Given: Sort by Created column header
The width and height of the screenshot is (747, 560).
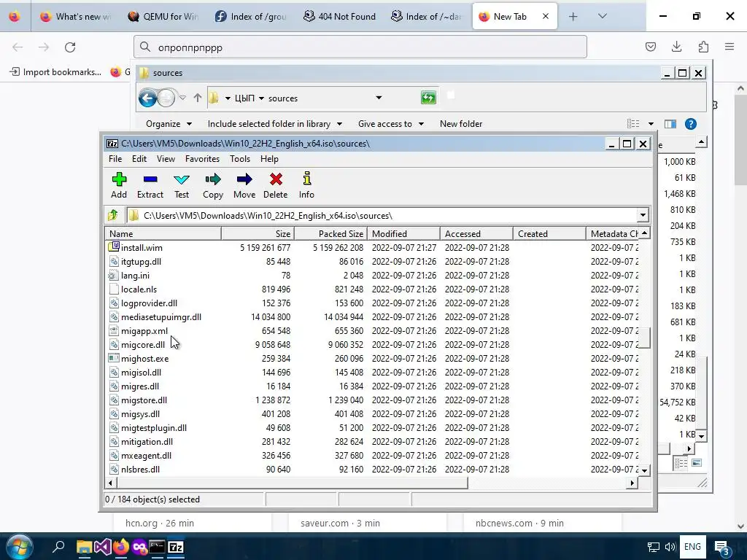Looking at the screenshot, I should (x=549, y=233).
